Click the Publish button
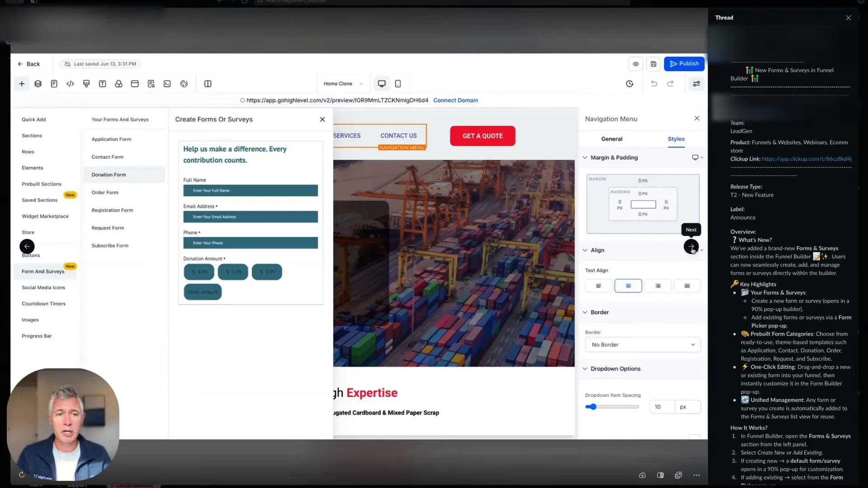This screenshot has height=488, width=868. coord(684,64)
